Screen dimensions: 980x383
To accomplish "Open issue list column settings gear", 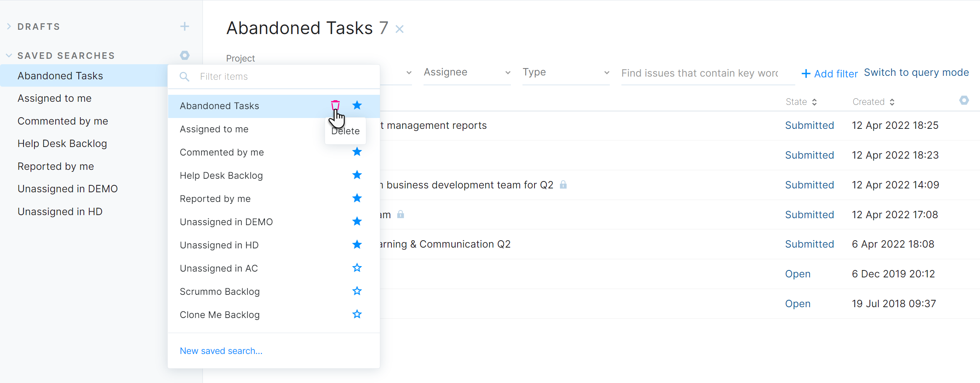I will click(964, 101).
